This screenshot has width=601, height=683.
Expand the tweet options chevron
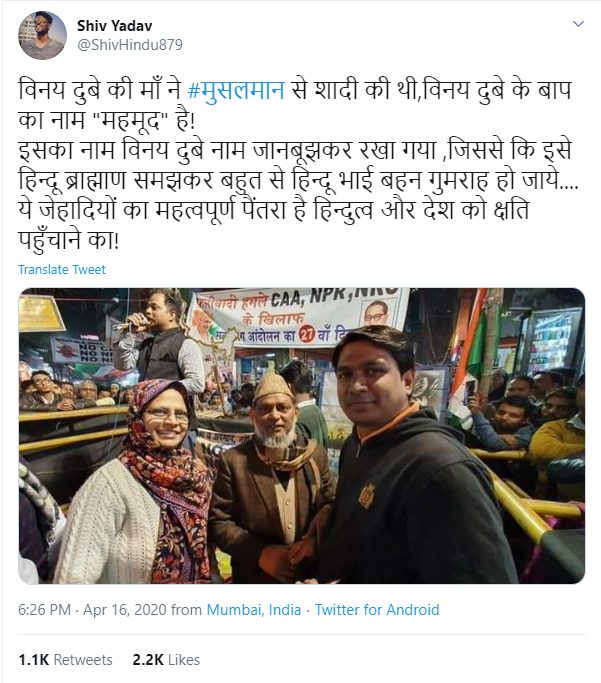(x=578, y=24)
